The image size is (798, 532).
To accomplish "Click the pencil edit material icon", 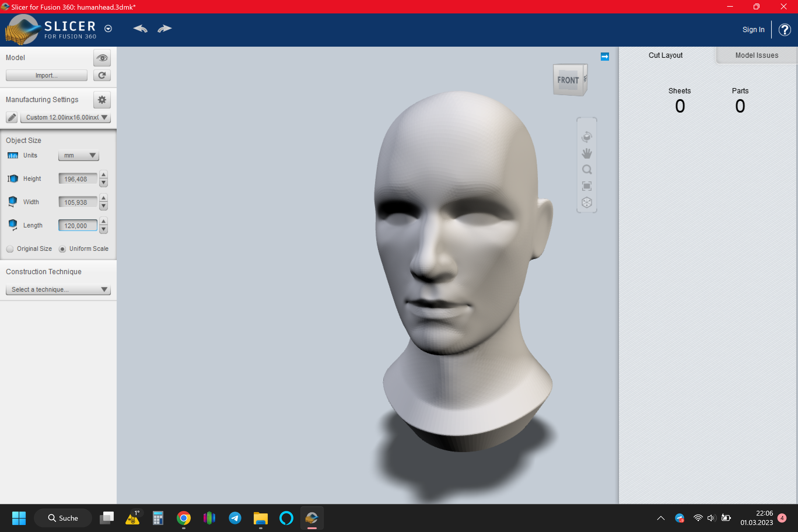I will coord(12,117).
